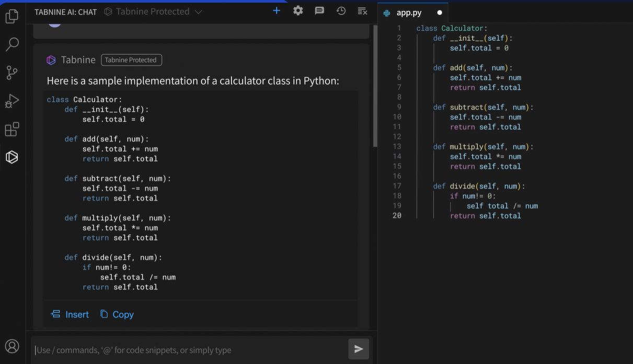
Task: Open Extensions view in activity bar
Action: pyautogui.click(x=11, y=129)
